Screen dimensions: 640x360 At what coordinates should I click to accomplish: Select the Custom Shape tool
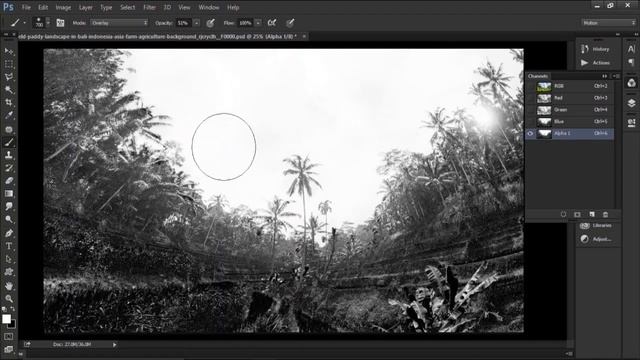[x=9, y=272]
